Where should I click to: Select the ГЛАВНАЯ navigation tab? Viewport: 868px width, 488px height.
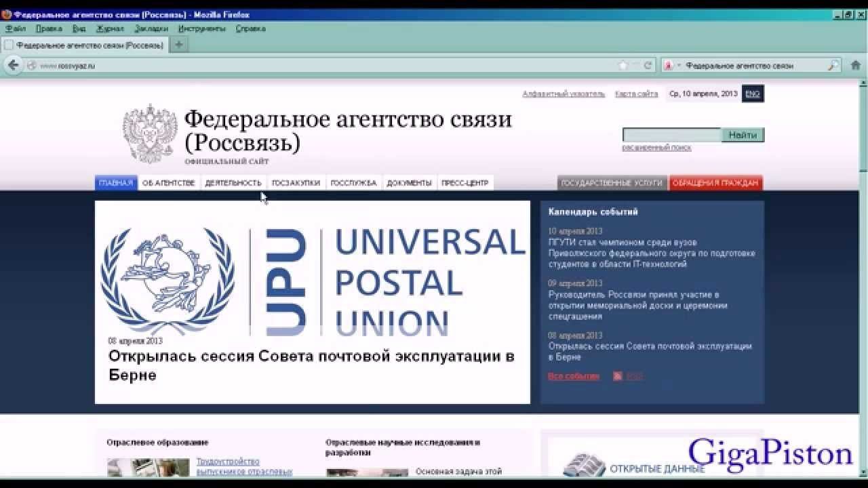coord(116,183)
